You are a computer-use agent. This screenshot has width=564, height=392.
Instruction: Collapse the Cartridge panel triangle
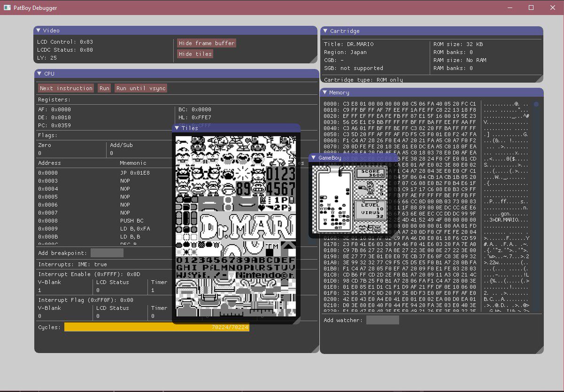(x=325, y=31)
